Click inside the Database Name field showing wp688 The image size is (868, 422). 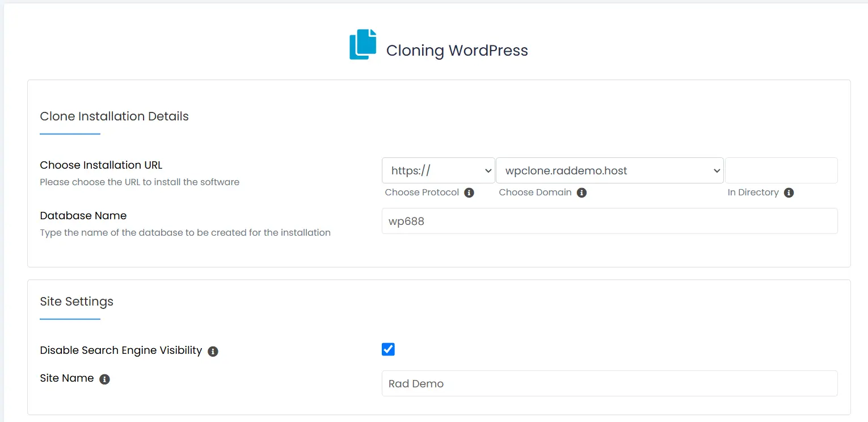pyautogui.click(x=609, y=221)
